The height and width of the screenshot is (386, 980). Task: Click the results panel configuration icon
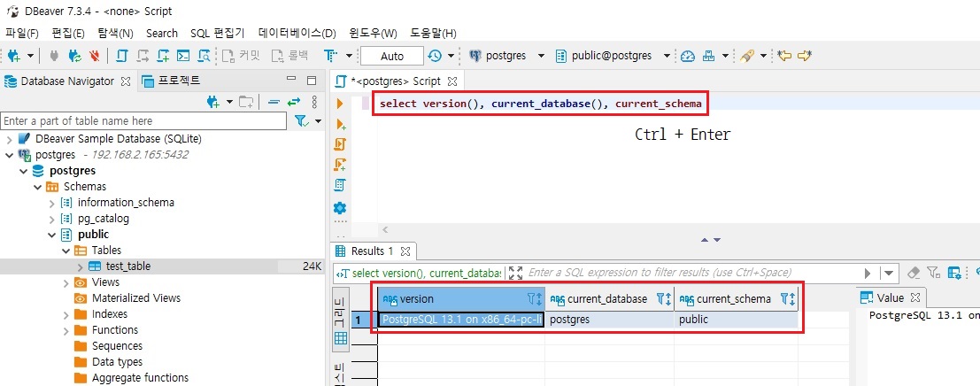[x=953, y=273]
